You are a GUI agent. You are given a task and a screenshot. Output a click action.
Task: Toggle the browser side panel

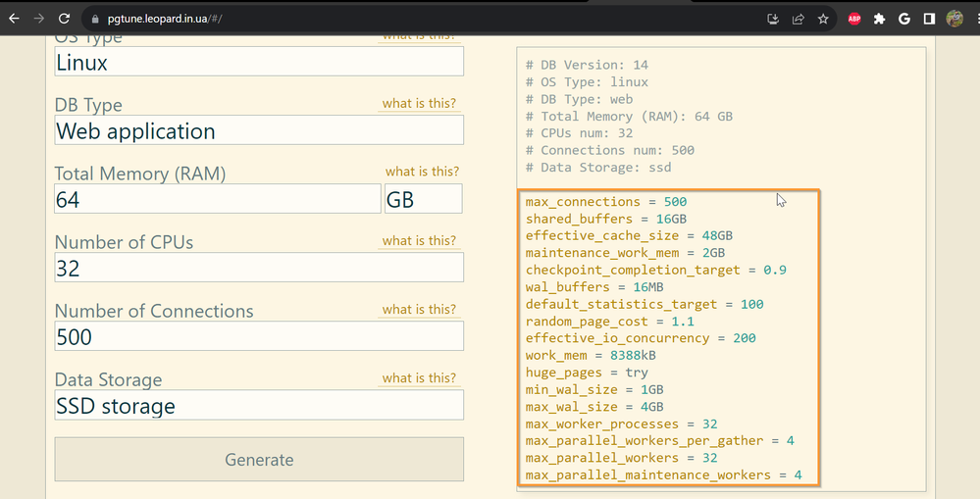click(x=928, y=18)
